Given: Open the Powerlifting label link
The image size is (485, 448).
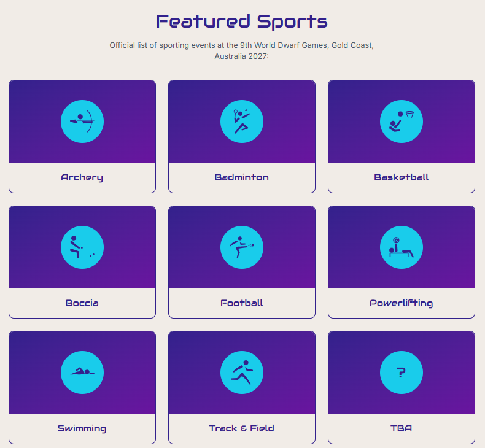Looking at the screenshot, I should click(x=402, y=303).
